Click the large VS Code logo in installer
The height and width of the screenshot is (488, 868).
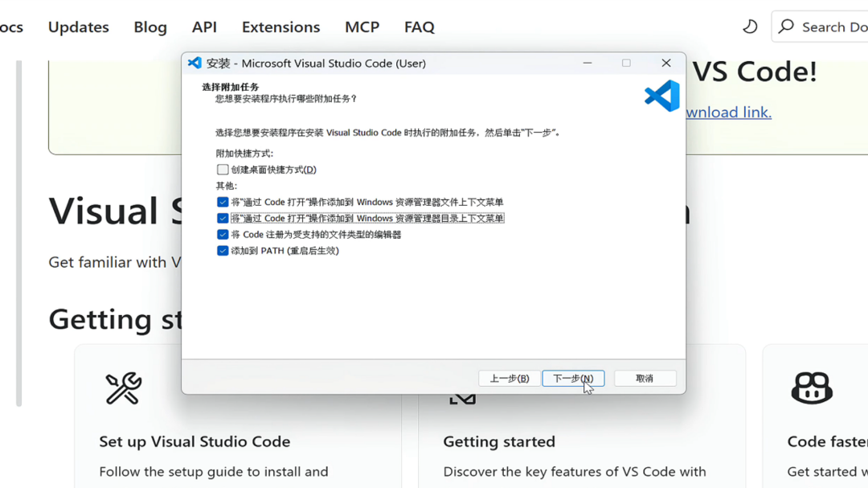(662, 96)
